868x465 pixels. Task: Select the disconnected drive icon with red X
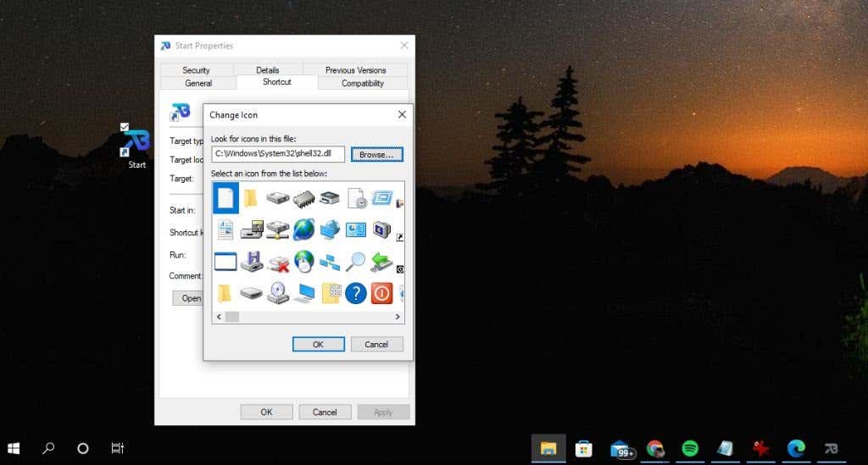[278, 263]
